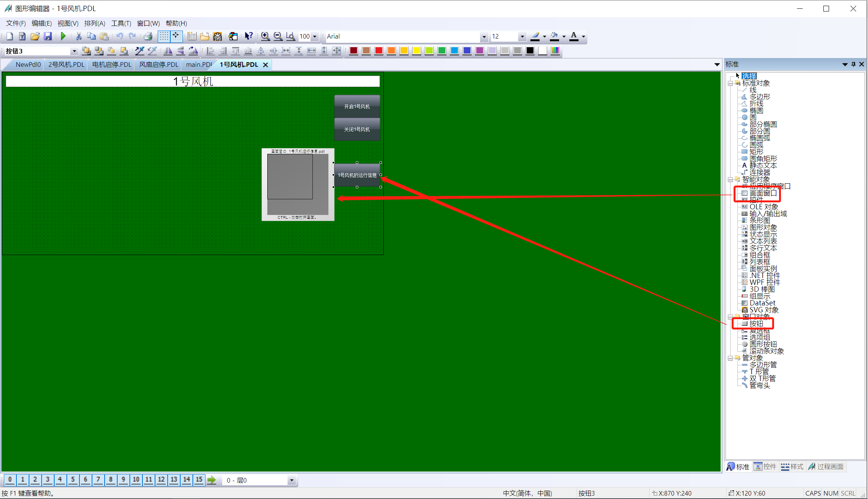
Task: Select 画面窗口 in the object tree
Action: [x=763, y=193]
